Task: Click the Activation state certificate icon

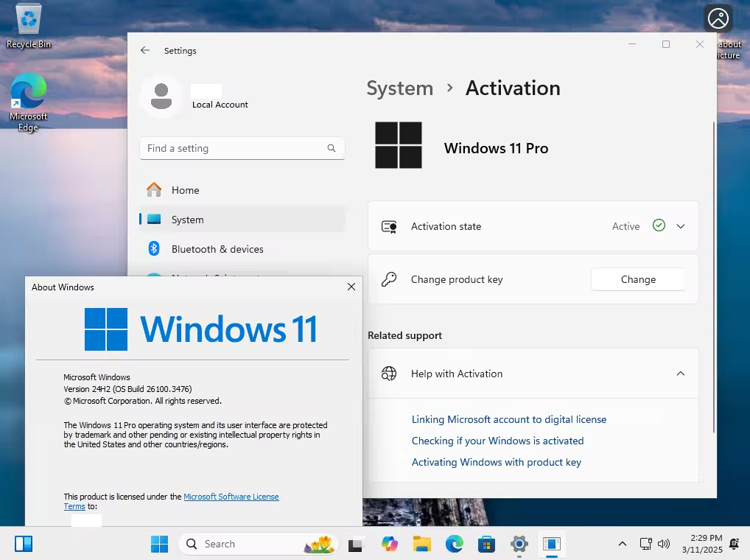Action: pos(389,227)
